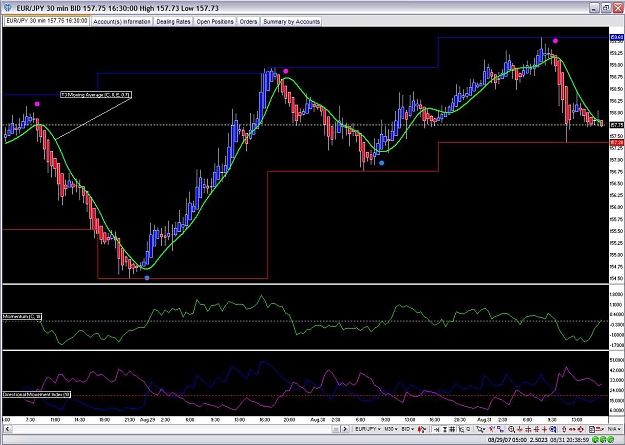Click the 08/31 20:38:59 status bar time

[570, 439]
